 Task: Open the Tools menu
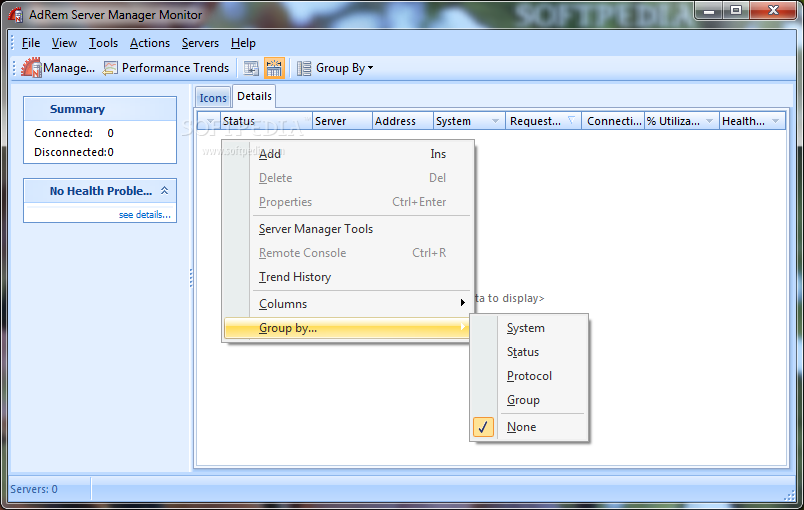(x=103, y=43)
